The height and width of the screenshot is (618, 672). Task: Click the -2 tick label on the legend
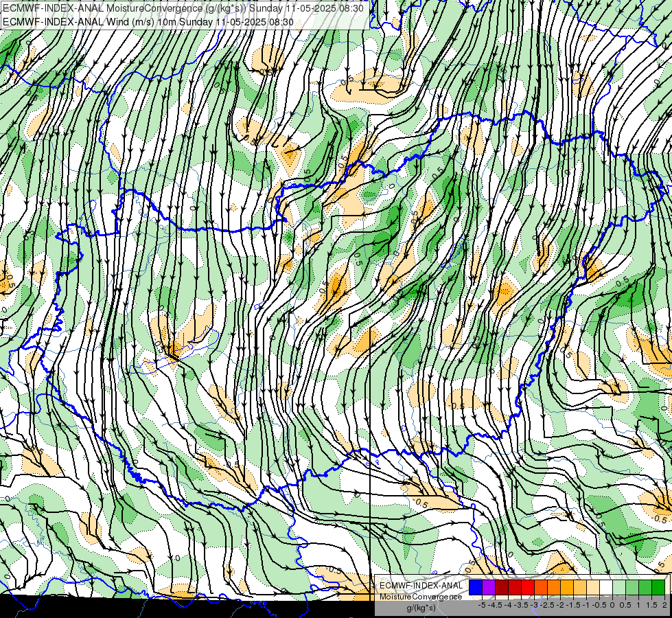click(560, 605)
